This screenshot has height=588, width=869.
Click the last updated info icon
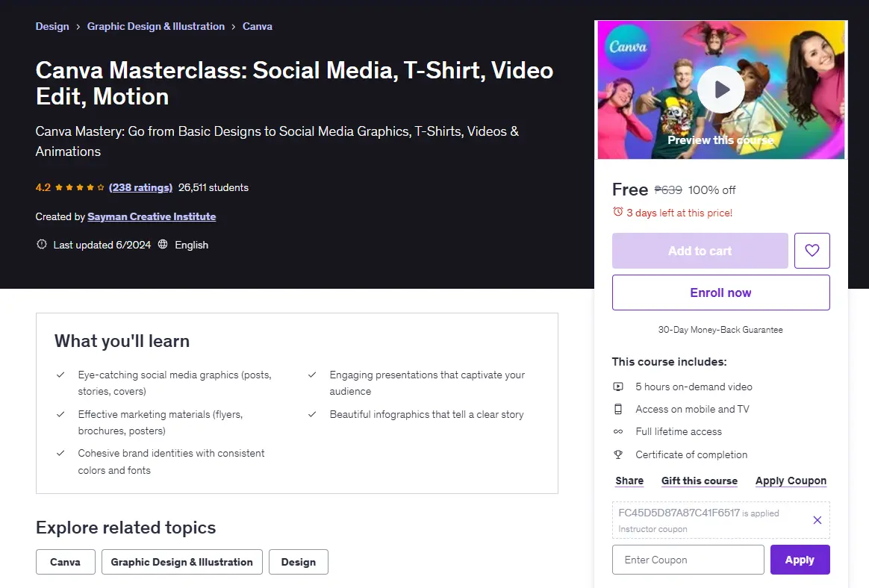(x=41, y=245)
